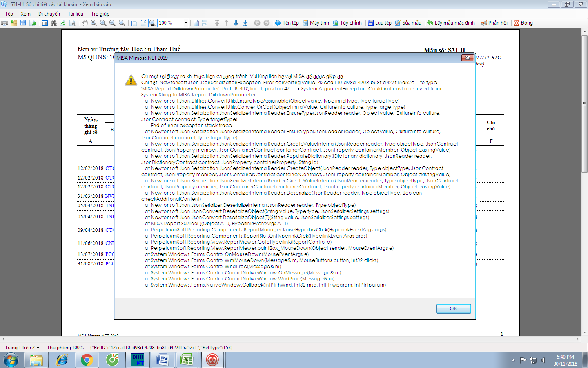Image resolution: width=588 pixels, height=368 pixels.
Task: Open the Tài liệu menu
Action: click(76, 14)
